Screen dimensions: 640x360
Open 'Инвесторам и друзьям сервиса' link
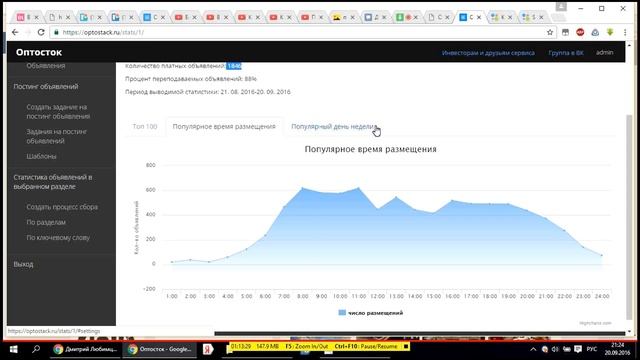(488, 53)
